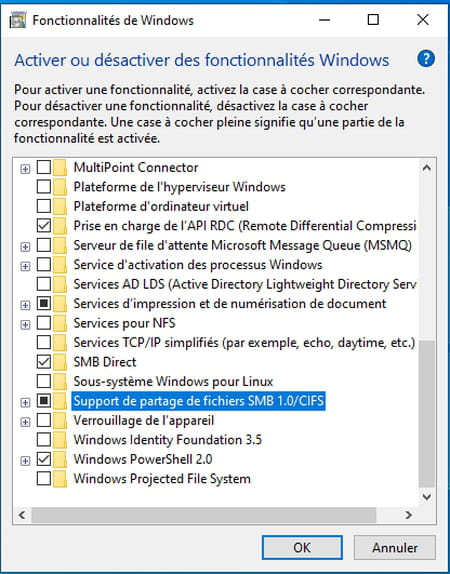
Task: Click folder icon beside Windows Projected File System
Action: coord(60,479)
